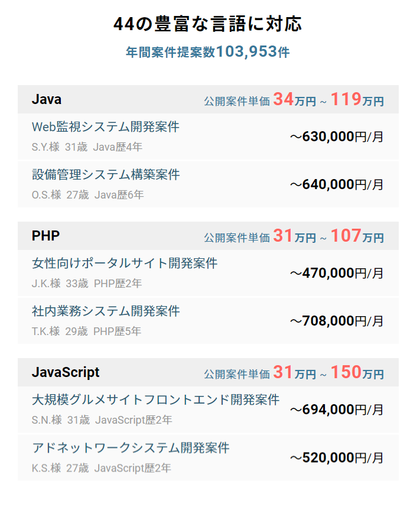Click the 年間案件提案数103,953件 text

[x=207, y=52]
